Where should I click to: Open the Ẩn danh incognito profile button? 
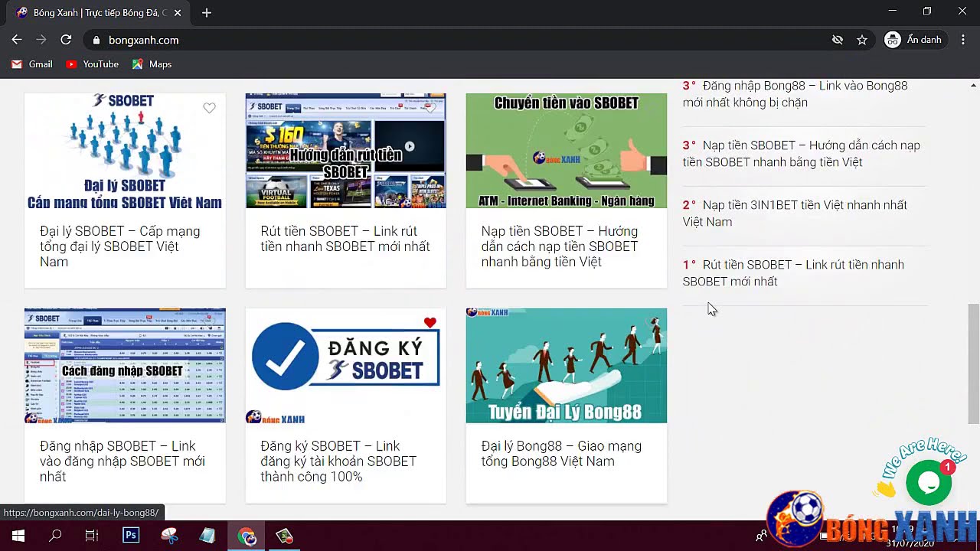pyautogui.click(x=914, y=40)
